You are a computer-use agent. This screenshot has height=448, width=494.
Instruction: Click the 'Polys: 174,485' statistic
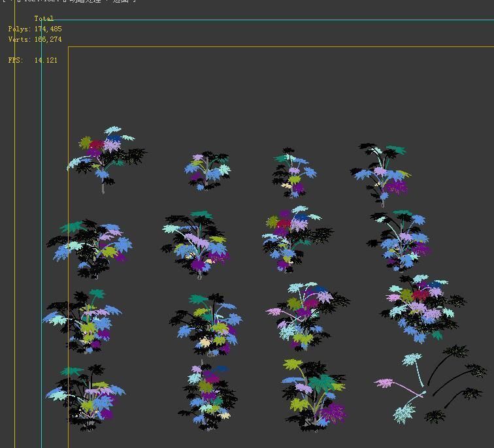[35, 29]
